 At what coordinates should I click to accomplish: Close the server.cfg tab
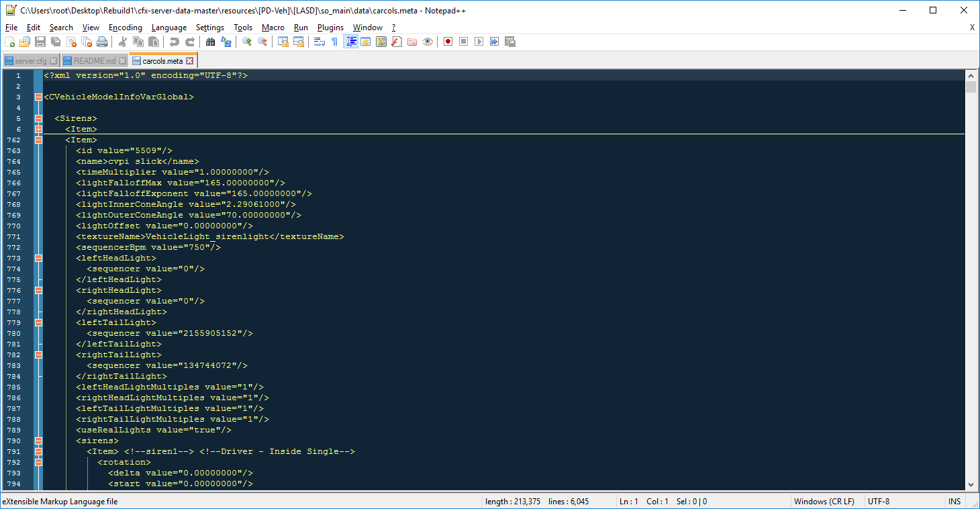point(54,61)
